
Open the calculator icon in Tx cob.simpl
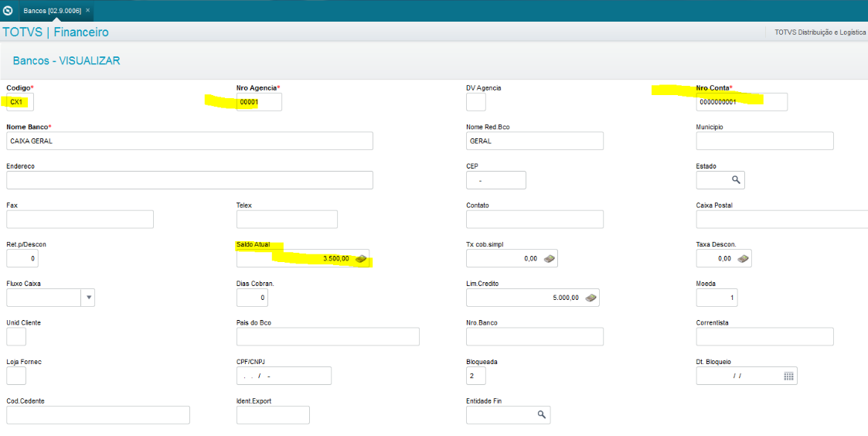point(549,259)
